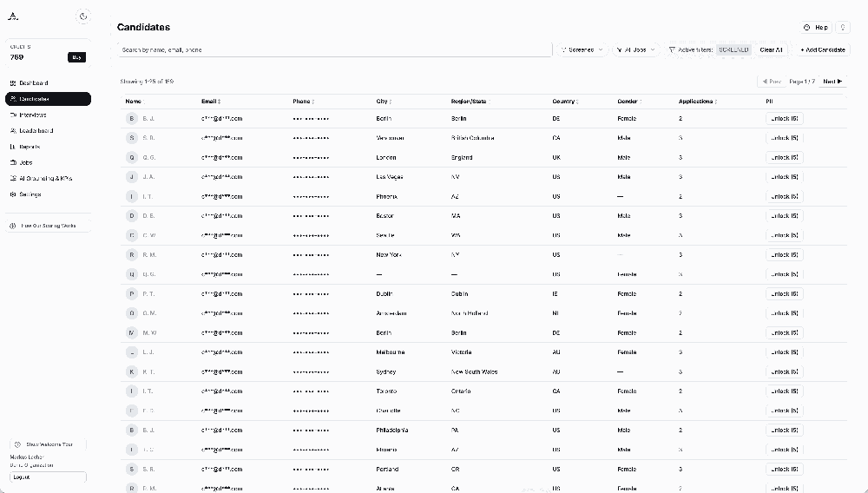868x493 pixels.
Task: Click Show Welcome Tour
Action: [48, 444]
